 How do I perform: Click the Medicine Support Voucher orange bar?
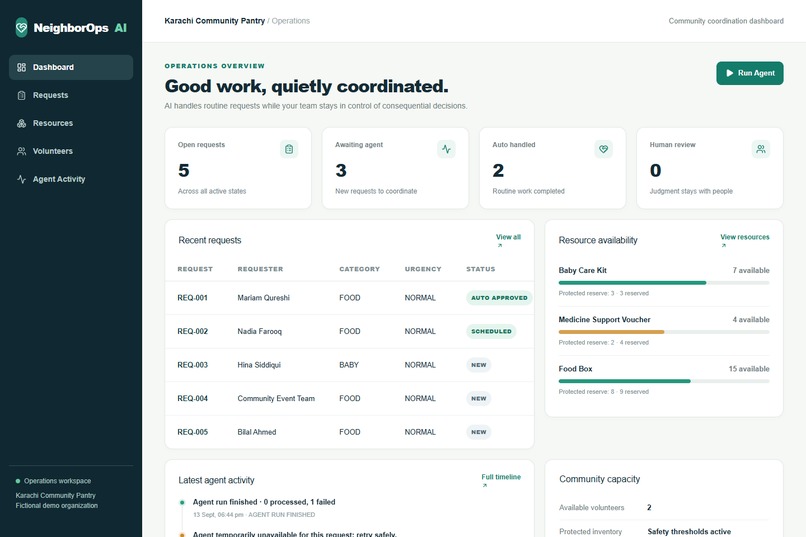611,332
